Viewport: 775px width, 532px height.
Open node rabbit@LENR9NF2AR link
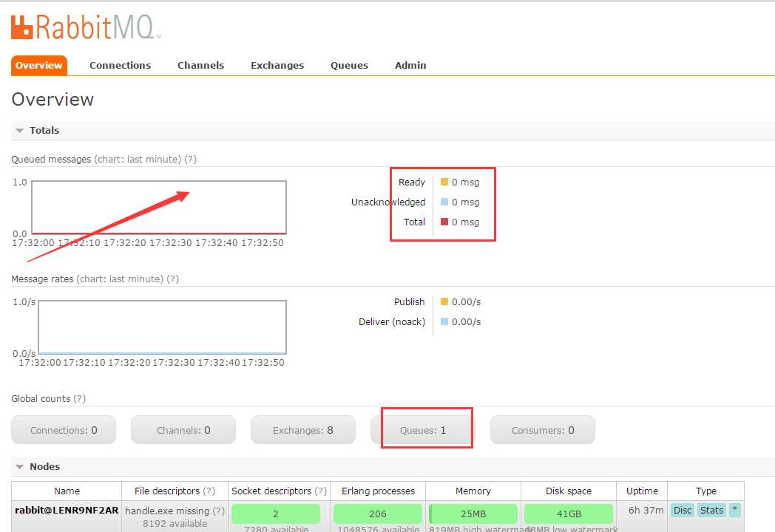pos(67,510)
